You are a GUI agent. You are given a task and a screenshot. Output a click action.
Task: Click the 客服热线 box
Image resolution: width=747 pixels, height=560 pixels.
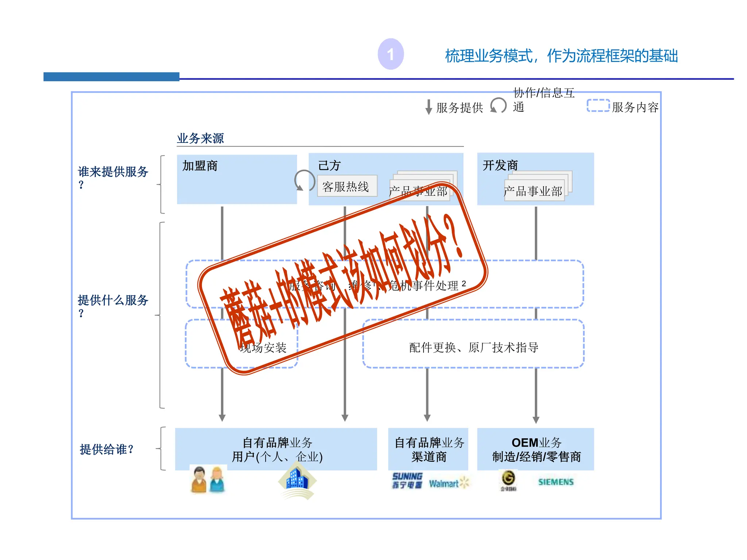347,186
